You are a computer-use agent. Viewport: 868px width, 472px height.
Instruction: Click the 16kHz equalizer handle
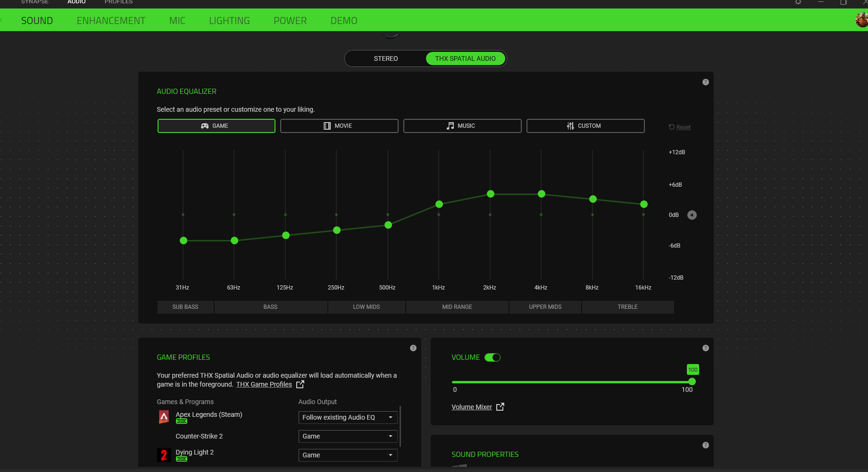(x=644, y=204)
